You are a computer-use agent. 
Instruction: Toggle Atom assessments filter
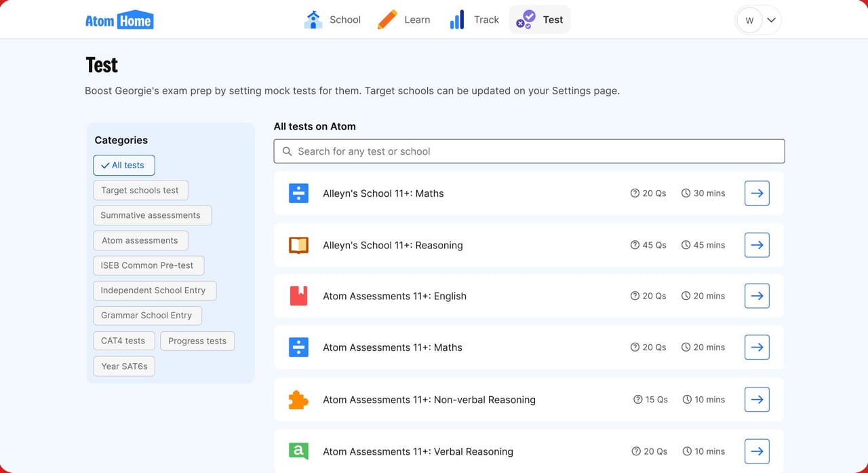pyautogui.click(x=140, y=240)
